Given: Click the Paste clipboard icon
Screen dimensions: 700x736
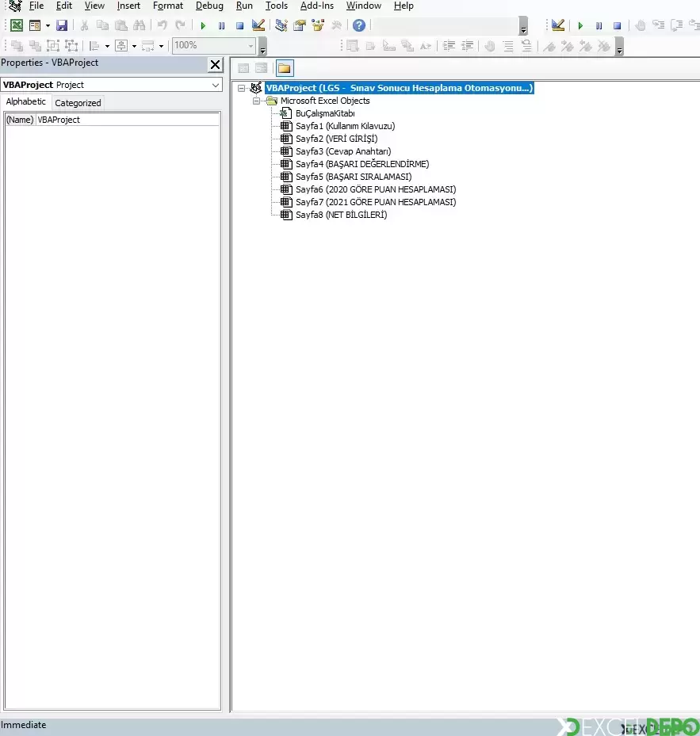Looking at the screenshot, I should coord(120,25).
